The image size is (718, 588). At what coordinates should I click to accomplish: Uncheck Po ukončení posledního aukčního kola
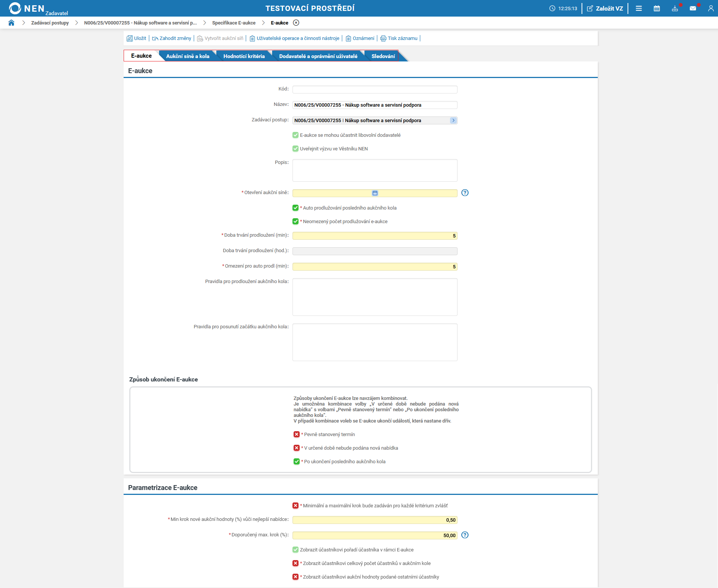tap(297, 461)
